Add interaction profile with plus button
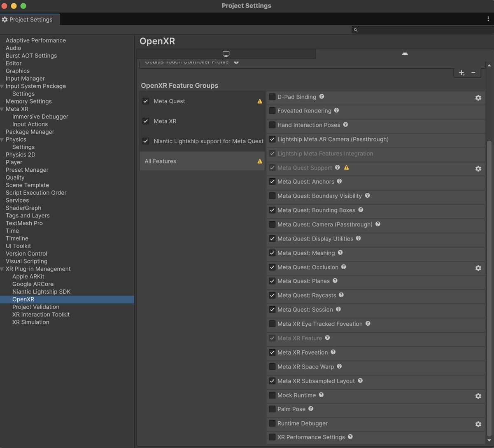This screenshot has height=448, width=494. click(461, 73)
